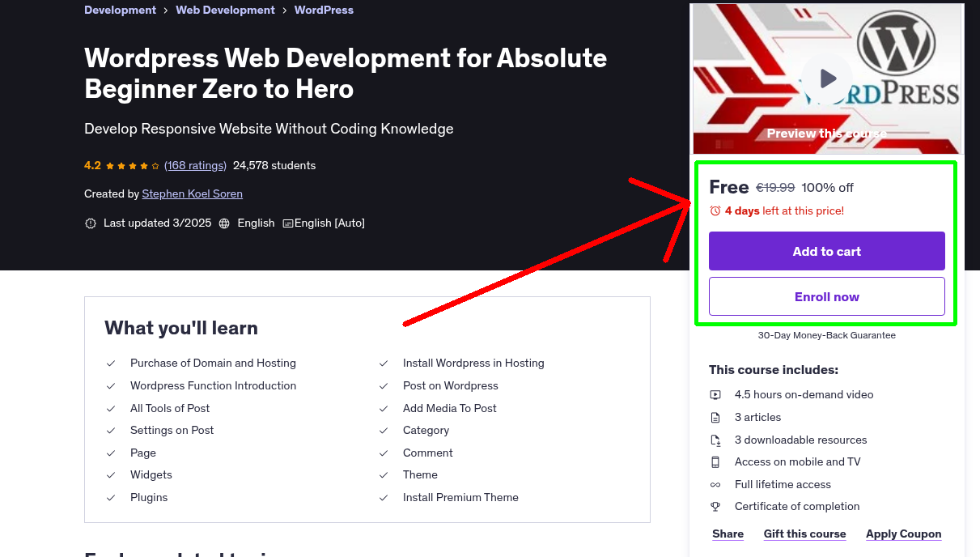Screen dimensions: 980x557
Task: Click the English [Auto] captions text
Action: (329, 223)
